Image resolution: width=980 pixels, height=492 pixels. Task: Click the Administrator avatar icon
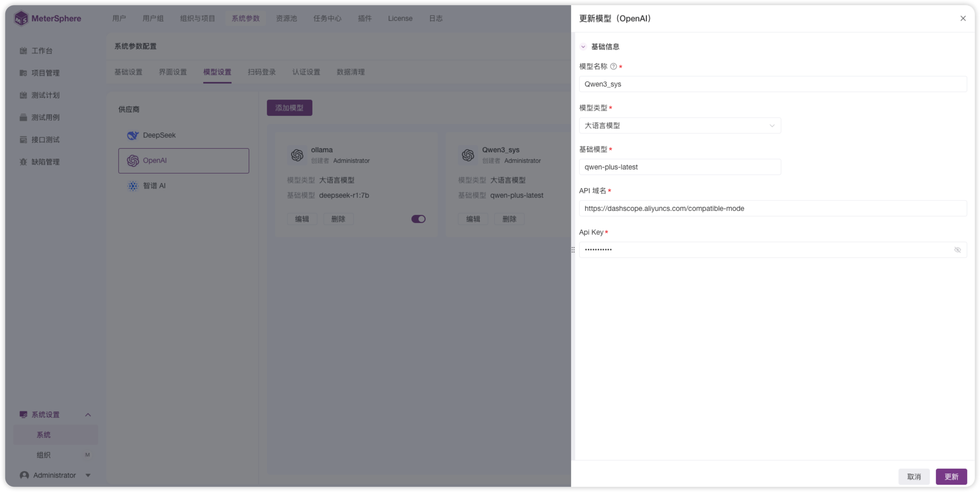tap(24, 475)
